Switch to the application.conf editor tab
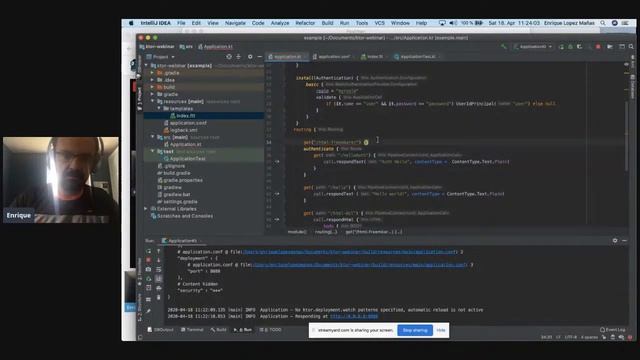This screenshot has height=360, width=640. 332,57
